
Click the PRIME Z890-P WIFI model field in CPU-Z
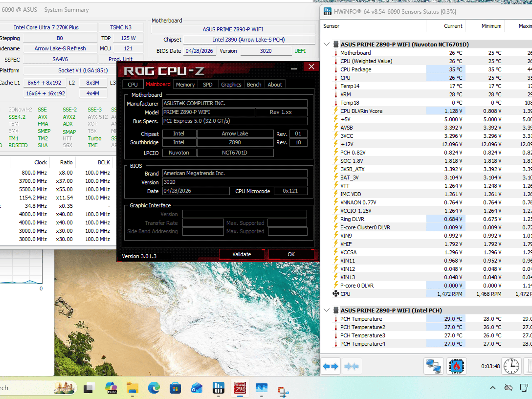tap(209, 112)
